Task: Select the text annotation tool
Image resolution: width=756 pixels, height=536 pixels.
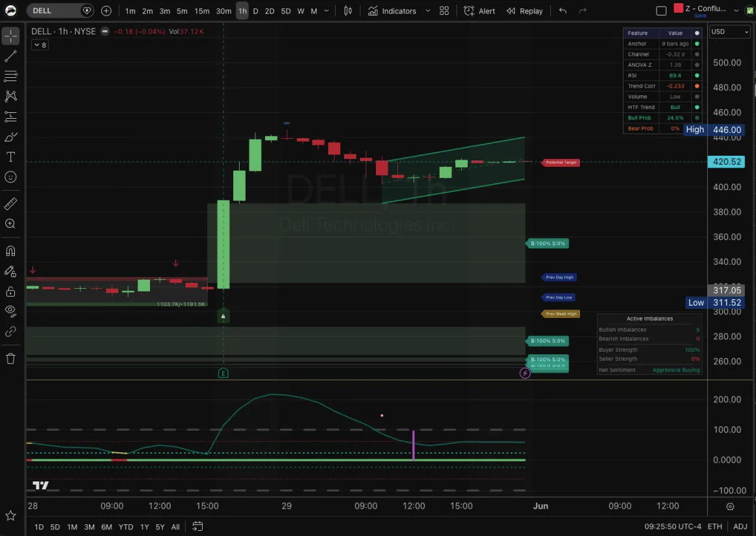Action: click(x=10, y=157)
